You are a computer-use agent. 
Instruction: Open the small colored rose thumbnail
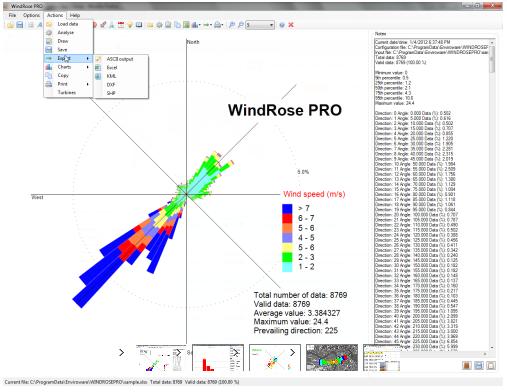(275, 358)
